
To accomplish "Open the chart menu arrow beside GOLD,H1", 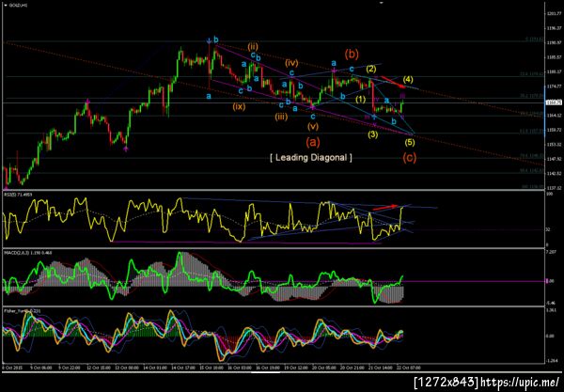I will tap(6, 6).
